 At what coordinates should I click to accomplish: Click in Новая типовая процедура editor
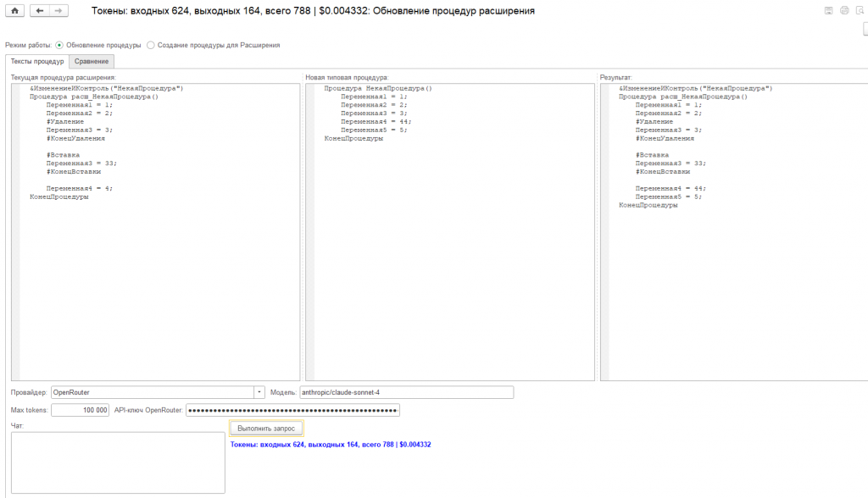click(x=450, y=232)
